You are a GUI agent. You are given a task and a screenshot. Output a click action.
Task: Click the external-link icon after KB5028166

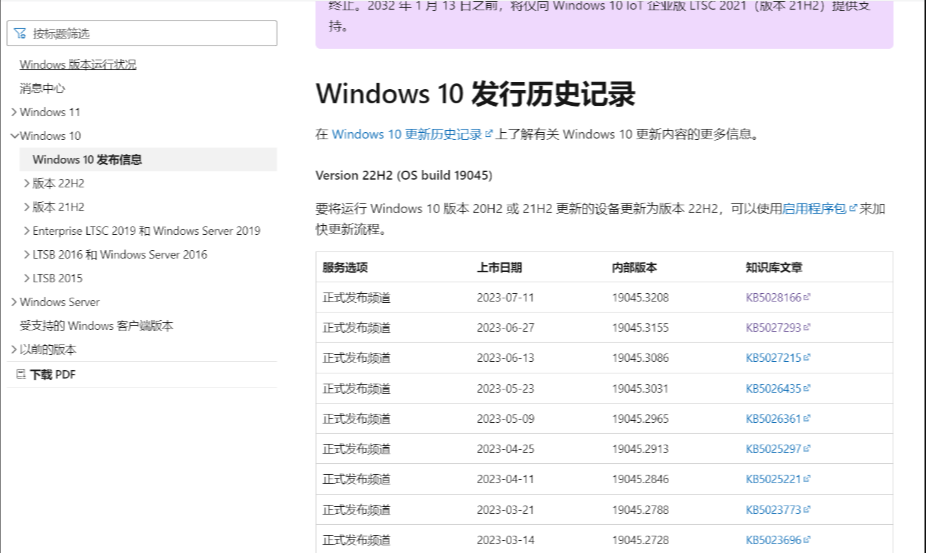coord(807,297)
